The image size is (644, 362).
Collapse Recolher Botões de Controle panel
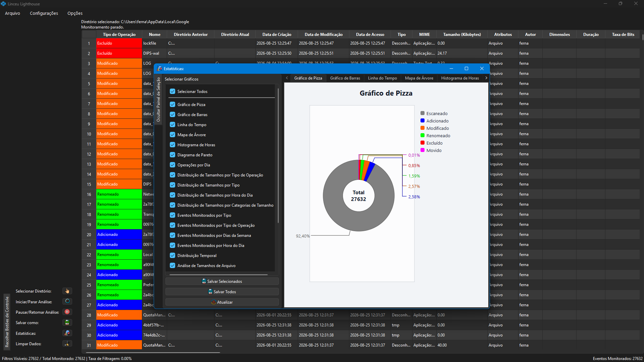click(x=7, y=321)
